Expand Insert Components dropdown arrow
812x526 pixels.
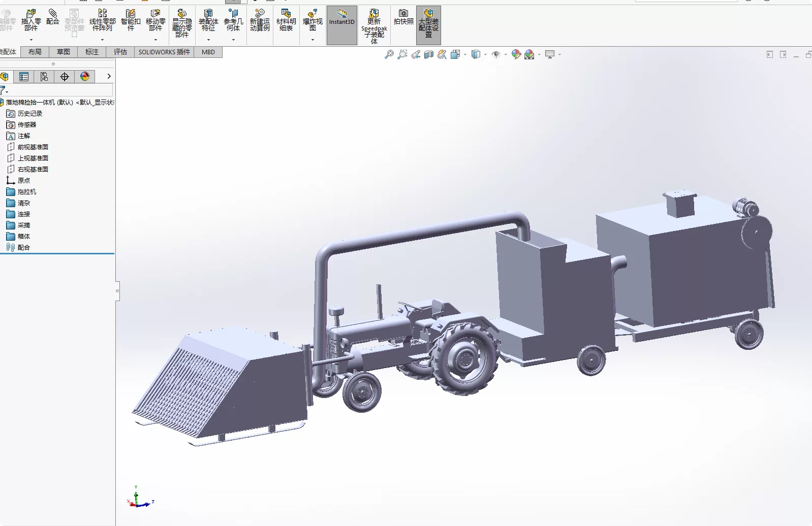pos(31,40)
